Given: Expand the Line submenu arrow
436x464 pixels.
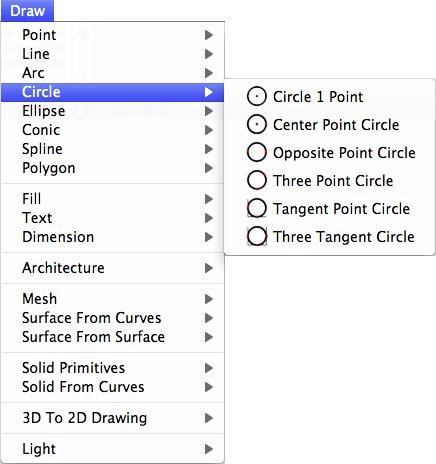Looking at the screenshot, I should (209, 54).
